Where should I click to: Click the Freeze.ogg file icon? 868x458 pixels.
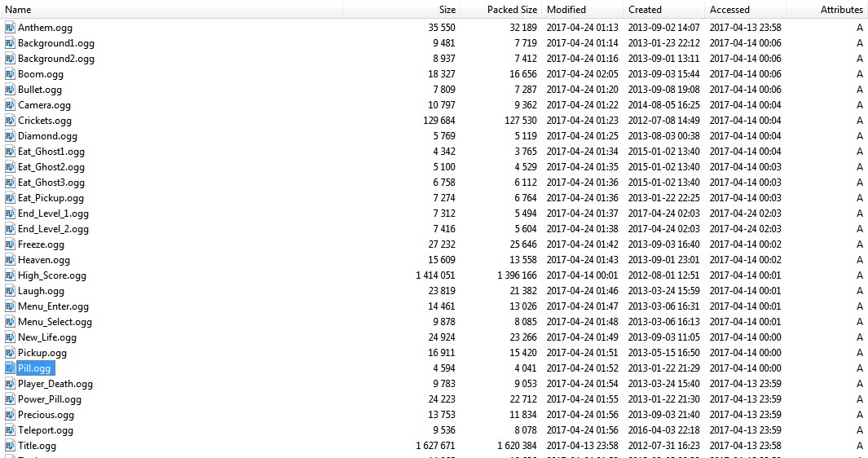click(10, 244)
